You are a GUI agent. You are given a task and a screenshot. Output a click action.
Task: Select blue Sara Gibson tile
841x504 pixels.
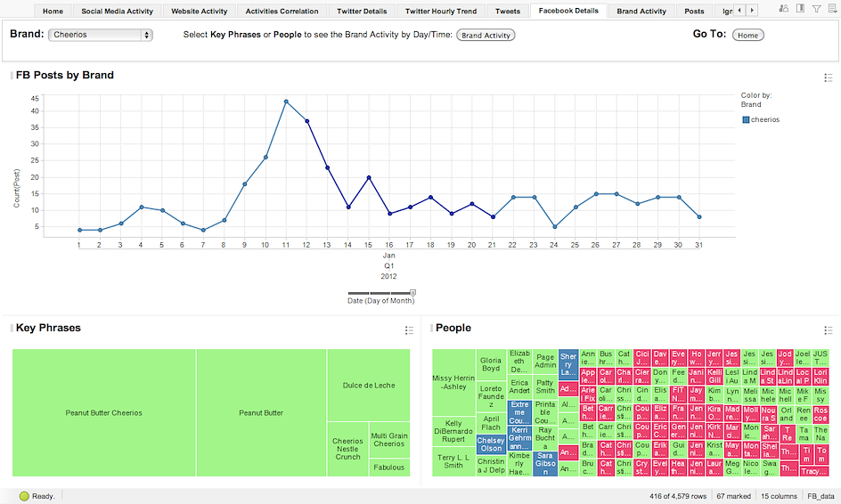545,464
